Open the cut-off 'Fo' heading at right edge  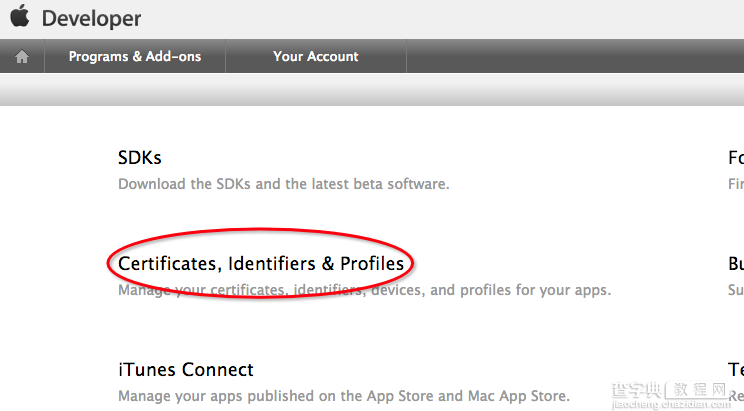(736, 158)
